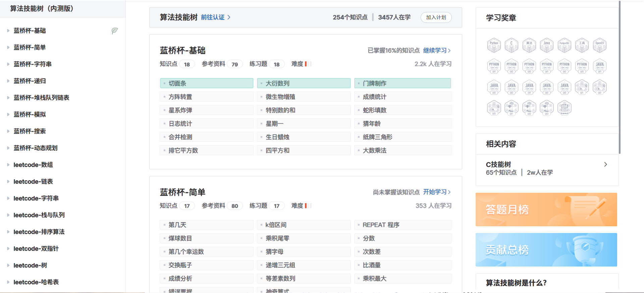Open the 成绩统计 knowledge point

tap(402, 97)
